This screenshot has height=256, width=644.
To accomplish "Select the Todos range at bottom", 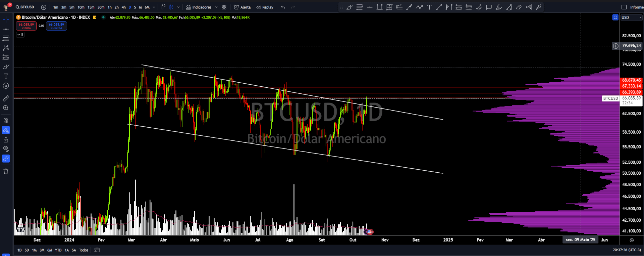I will pos(84,250).
